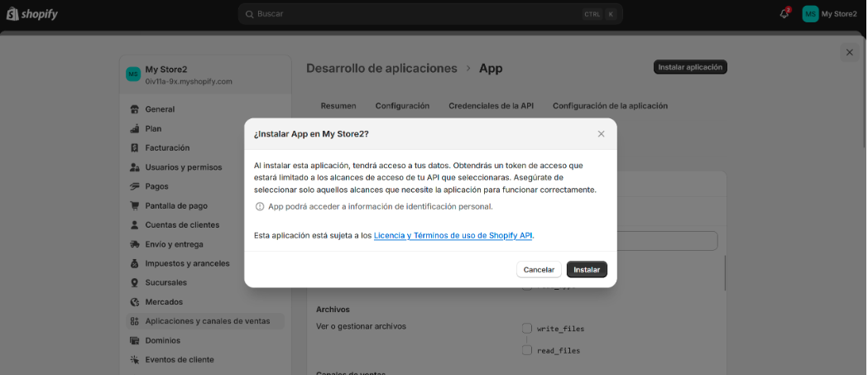Open the notifications bell icon
The height and width of the screenshot is (375, 868).
coord(784,13)
